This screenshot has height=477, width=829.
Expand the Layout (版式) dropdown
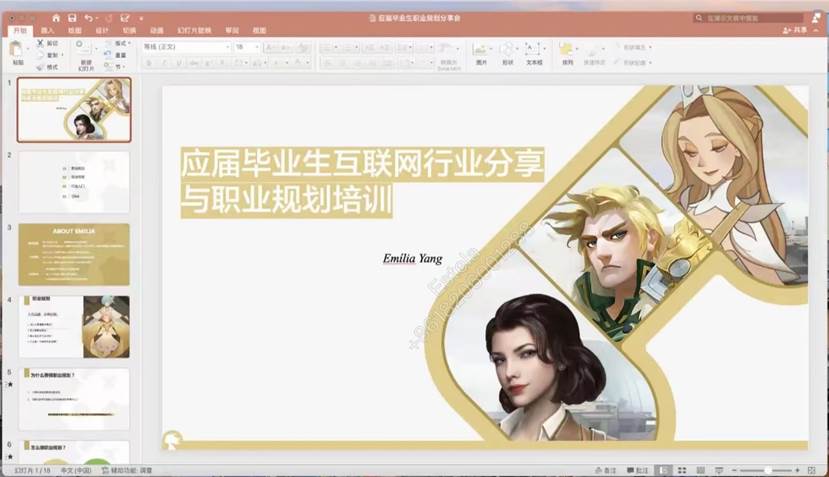coord(122,44)
